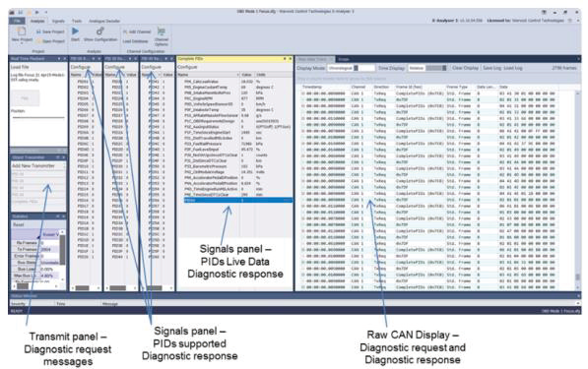Open the Display Mode dropdown
The image size is (588, 369).
(351, 68)
